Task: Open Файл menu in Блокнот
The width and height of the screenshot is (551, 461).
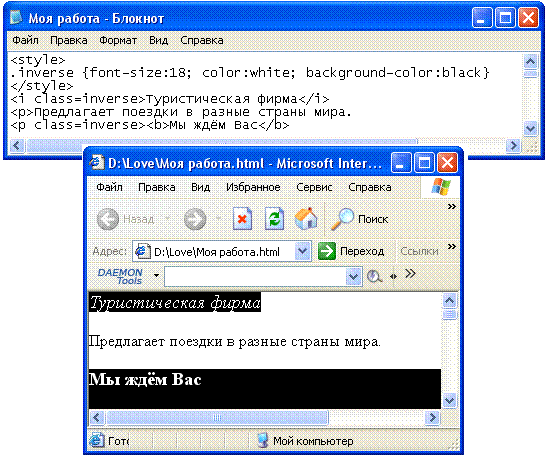Action: [25, 40]
